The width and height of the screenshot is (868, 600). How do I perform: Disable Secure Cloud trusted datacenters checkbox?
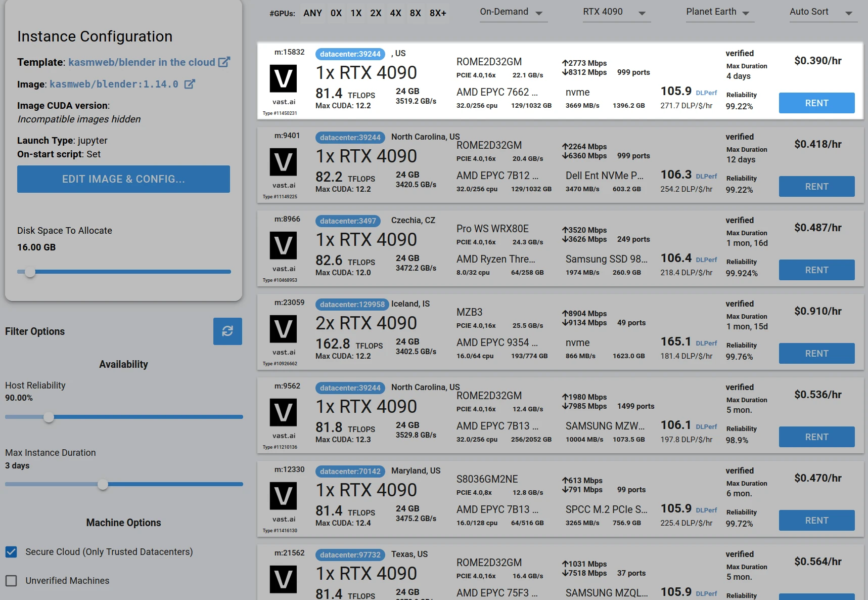(11, 552)
